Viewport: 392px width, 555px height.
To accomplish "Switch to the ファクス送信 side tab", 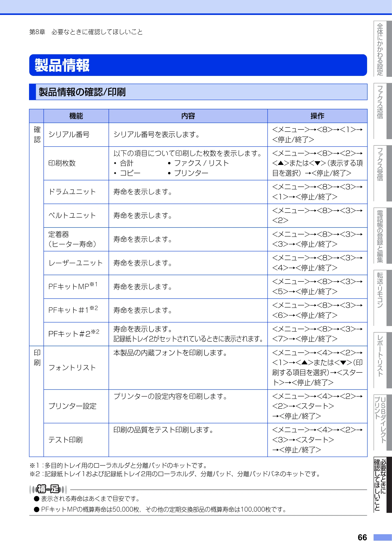I will (x=382, y=111).
